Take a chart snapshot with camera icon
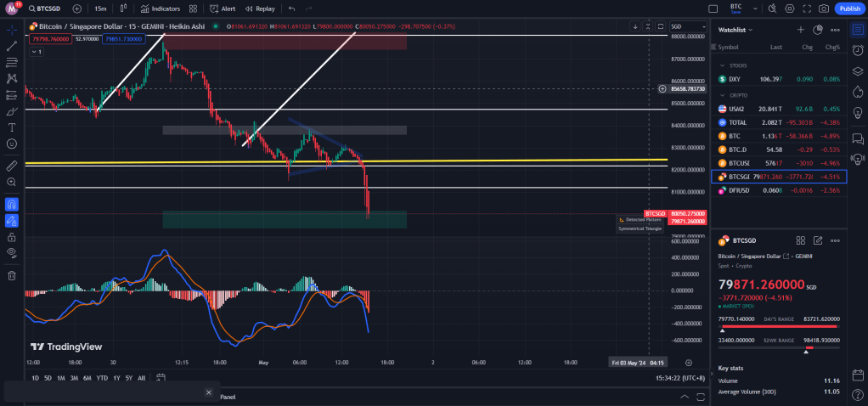 [x=823, y=8]
